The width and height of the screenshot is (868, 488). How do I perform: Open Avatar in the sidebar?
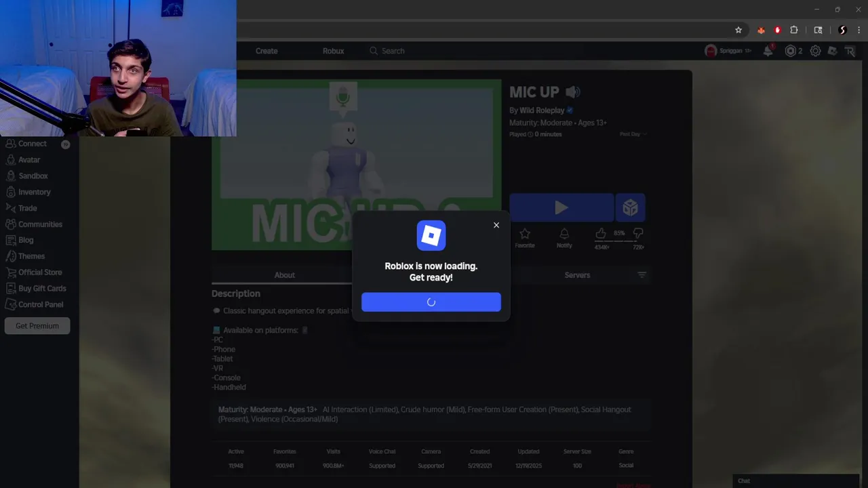[29, 160]
